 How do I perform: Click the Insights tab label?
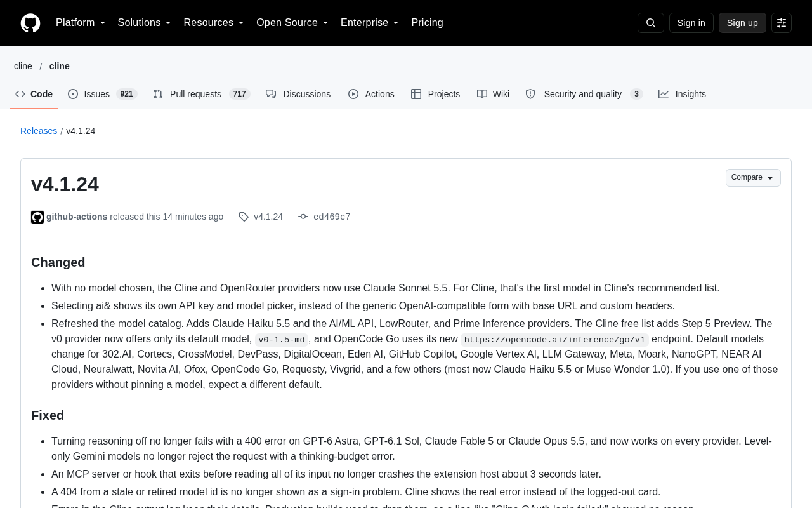tap(691, 94)
